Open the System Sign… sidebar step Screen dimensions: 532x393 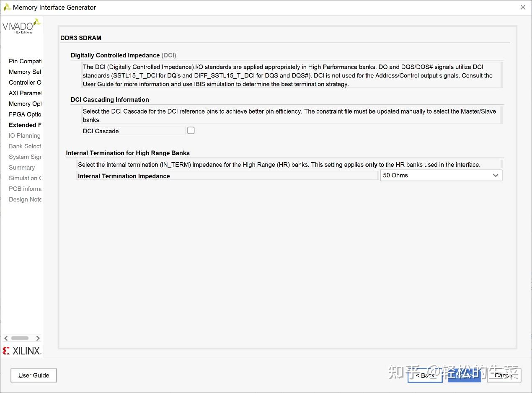(x=25, y=157)
